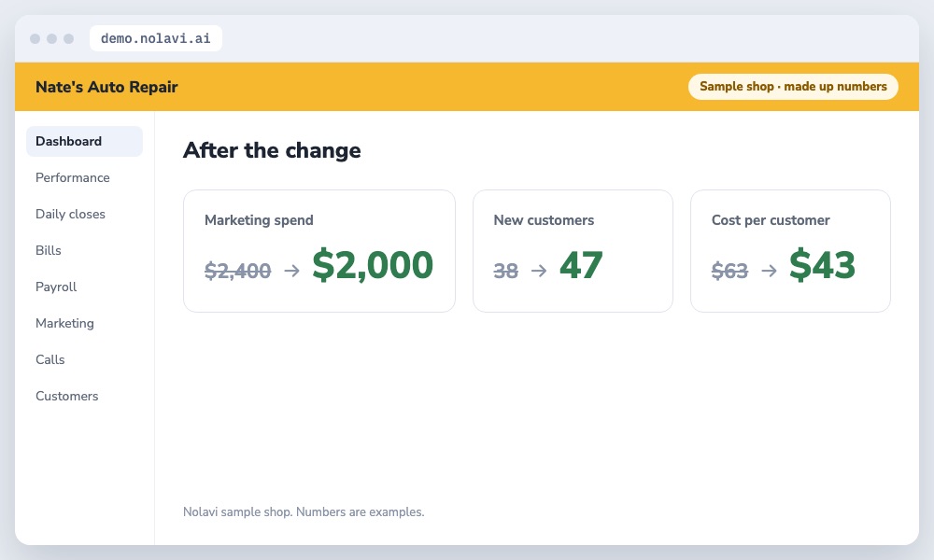Click the Sample shop made up numbers badge

pyautogui.click(x=793, y=86)
